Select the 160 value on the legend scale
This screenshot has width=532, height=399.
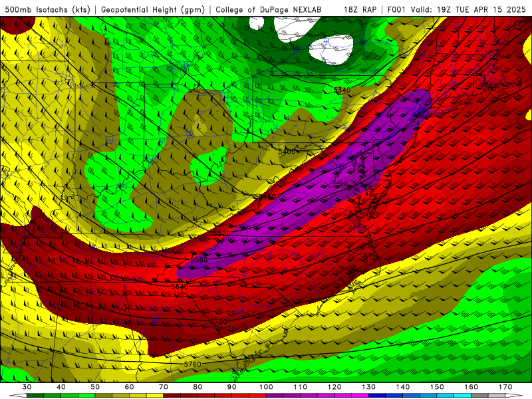(x=471, y=387)
